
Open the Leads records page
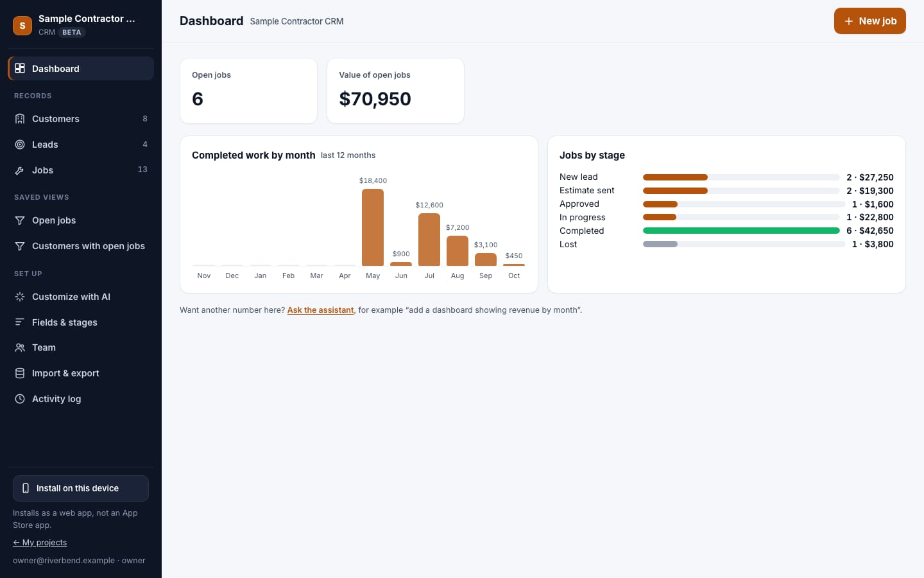coord(81,144)
